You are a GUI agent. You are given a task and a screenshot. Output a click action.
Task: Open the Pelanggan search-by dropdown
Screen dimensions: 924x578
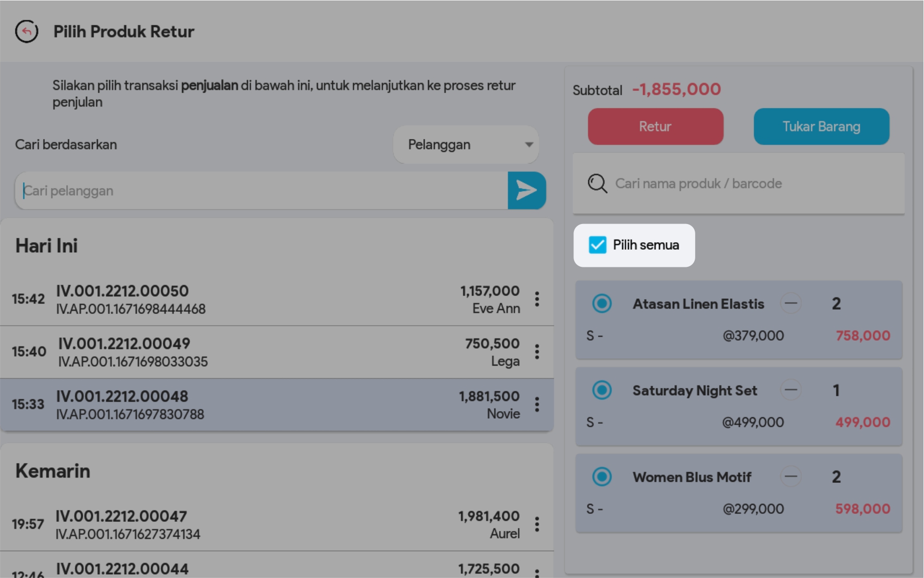point(466,145)
